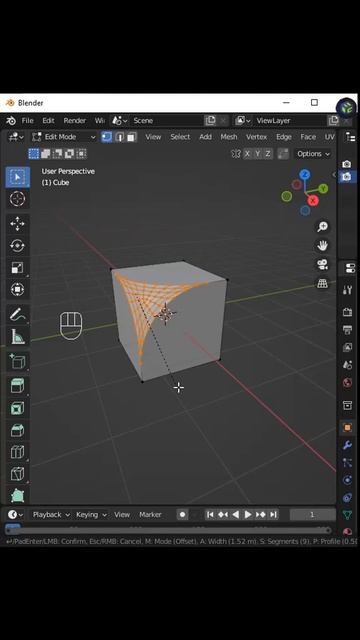Toggle Auto Merge vertices

(x=283, y=154)
